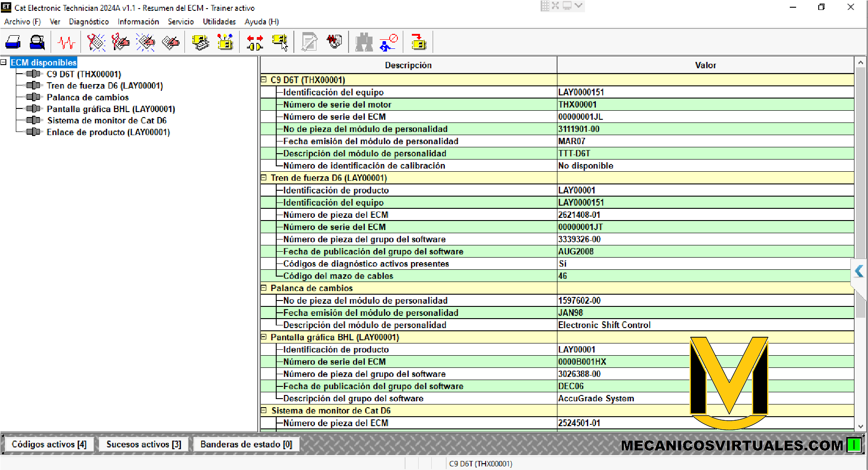Click the Sucesos activos [3] button
The width and height of the screenshot is (868, 470).
[144, 444]
